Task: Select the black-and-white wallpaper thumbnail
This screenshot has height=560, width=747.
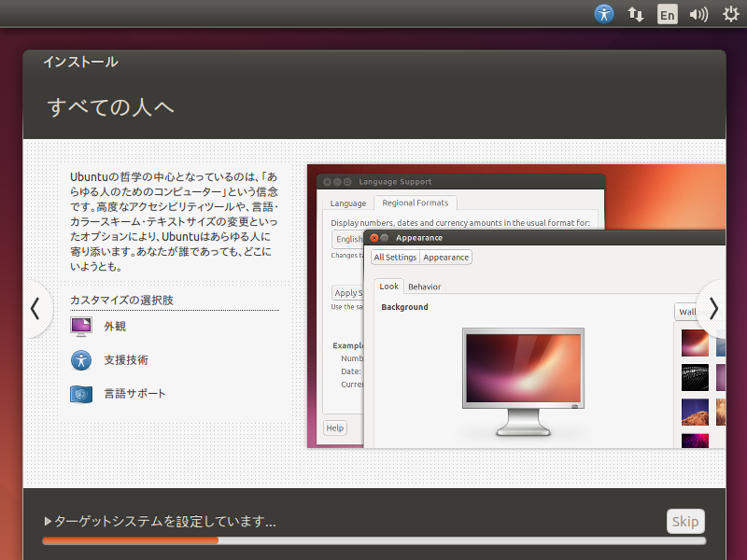Action: tap(695, 377)
